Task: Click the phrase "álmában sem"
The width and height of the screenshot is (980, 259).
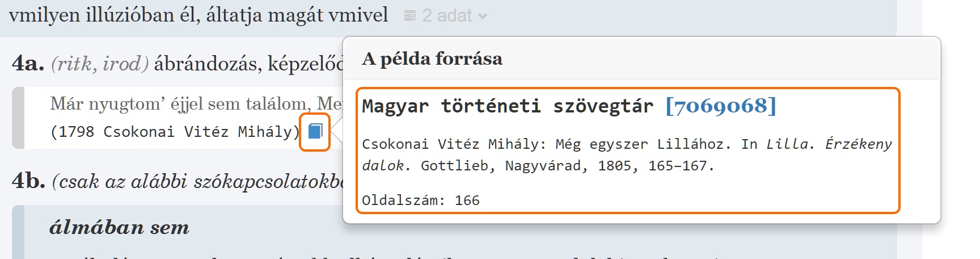Action: 119,227
